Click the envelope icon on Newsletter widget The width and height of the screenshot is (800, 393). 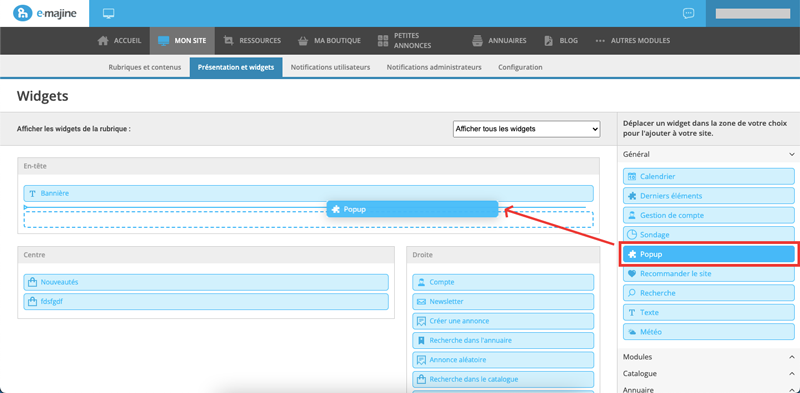click(421, 302)
